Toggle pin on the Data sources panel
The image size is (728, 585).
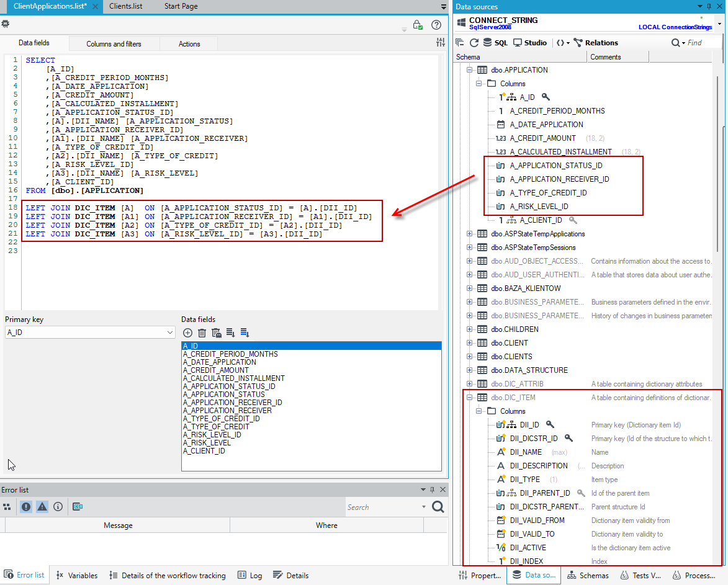point(709,6)
